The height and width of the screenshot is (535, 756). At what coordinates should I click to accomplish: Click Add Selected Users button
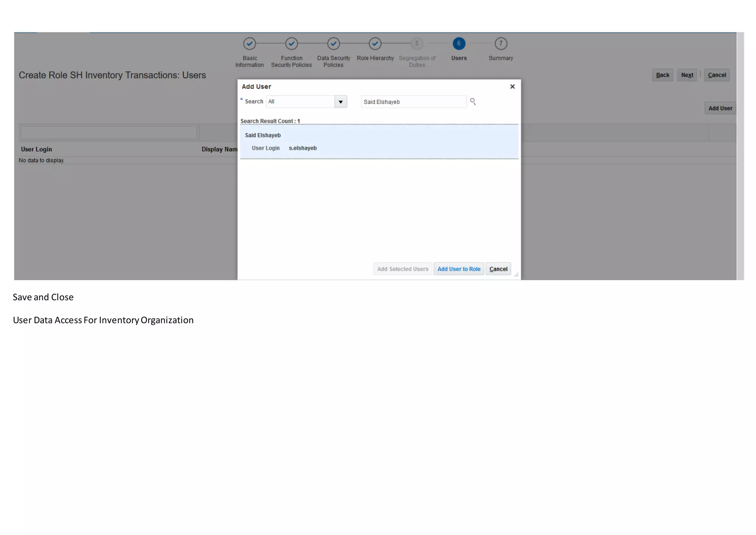pos(403,269)
